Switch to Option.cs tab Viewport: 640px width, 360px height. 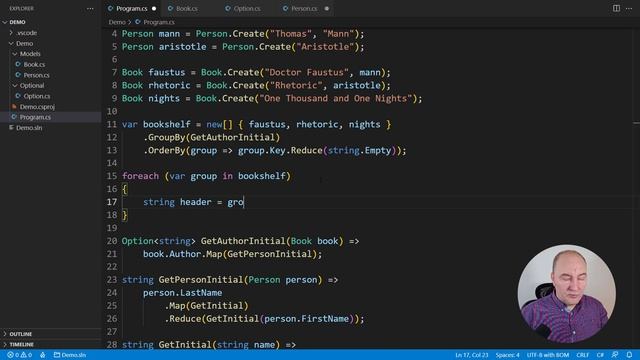coord(247,9)
